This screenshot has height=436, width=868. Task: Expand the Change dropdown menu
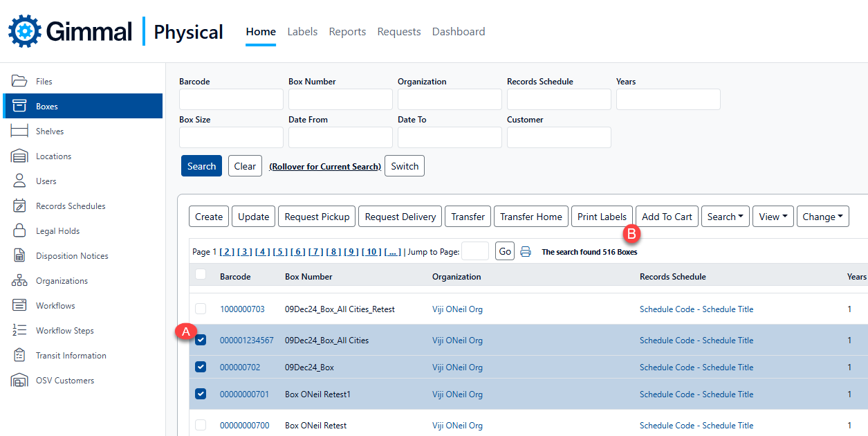click(x=822, y=217)
